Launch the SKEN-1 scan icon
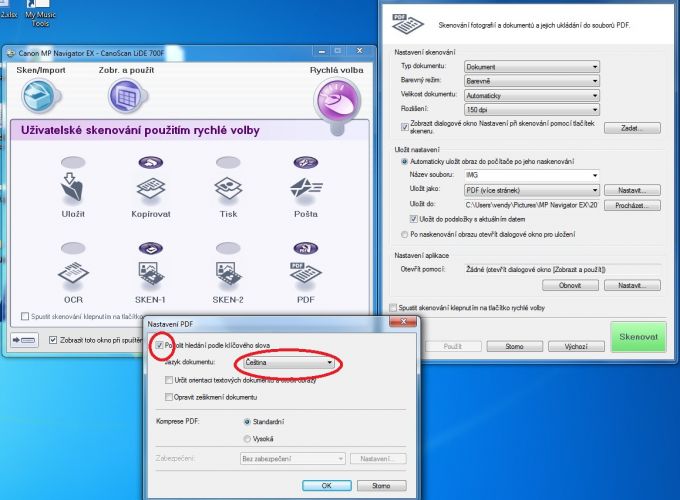Screen dimensions: 680x500 coord(150,274)
